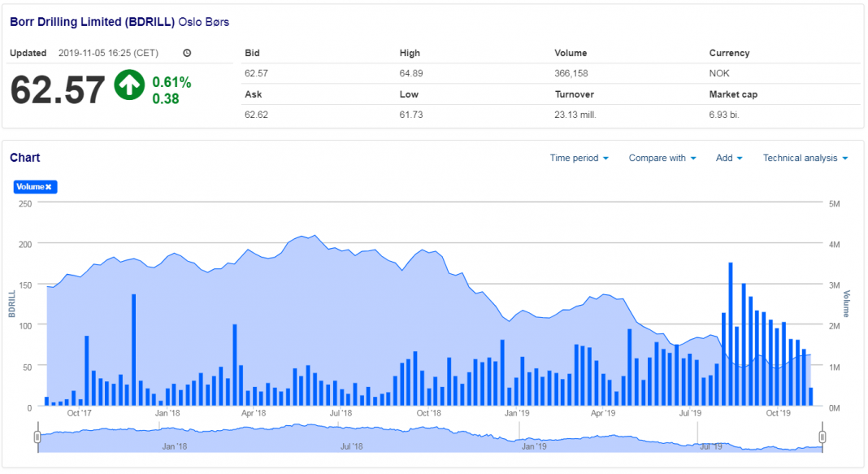Click the 250 price axis label
This screenshot has height=474, width=868.
point(25,204)
